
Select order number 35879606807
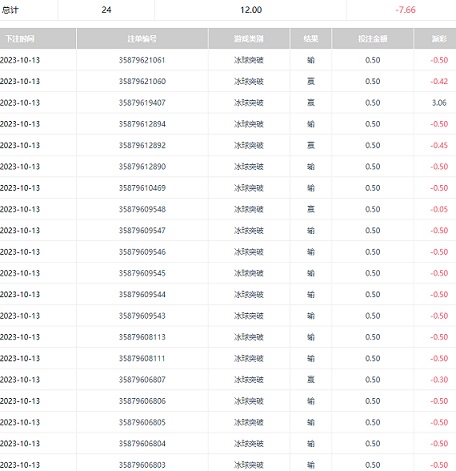tap(142, 380)
